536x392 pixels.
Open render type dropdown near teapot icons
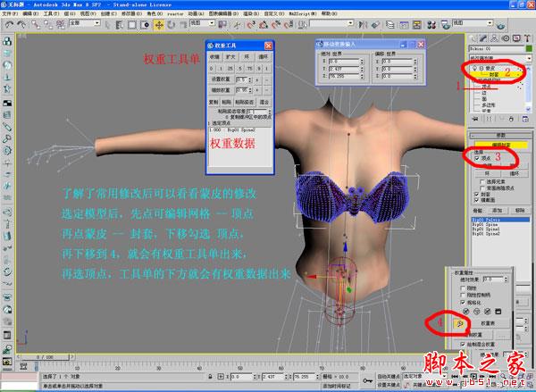[473, 22]
